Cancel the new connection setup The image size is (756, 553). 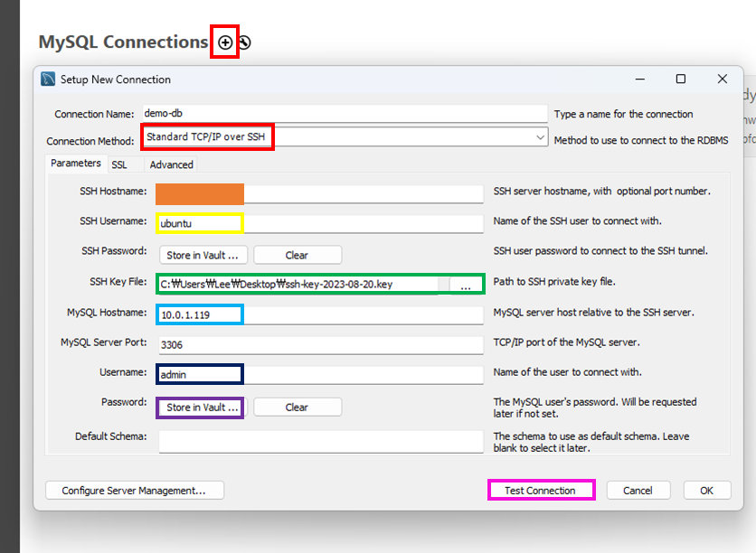pos(638,491)
